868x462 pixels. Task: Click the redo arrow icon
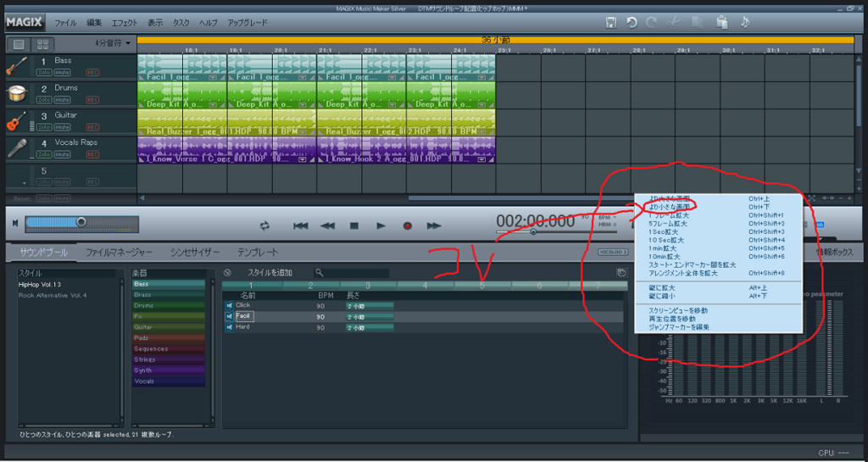coord(652,23)
